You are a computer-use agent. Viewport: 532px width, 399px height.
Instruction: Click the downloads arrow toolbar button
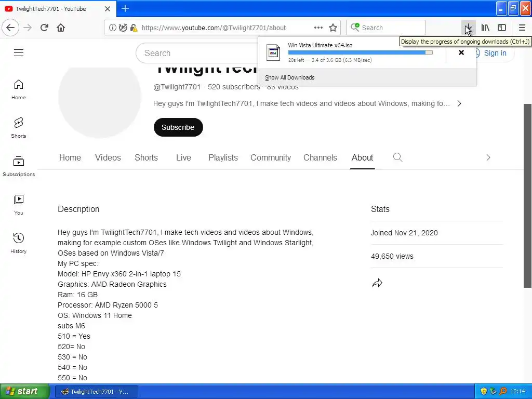tap(468, 28)
